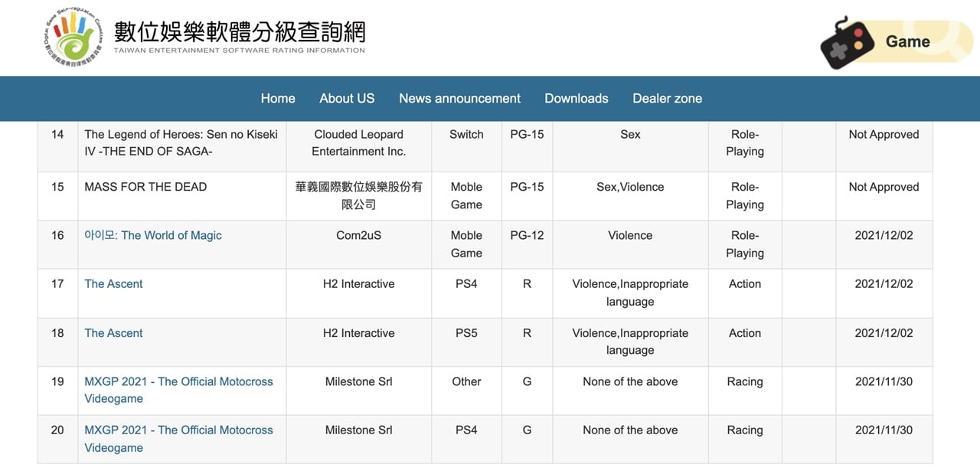
Task: Navigate to Dealer zone
Action: tap(667, 98)
